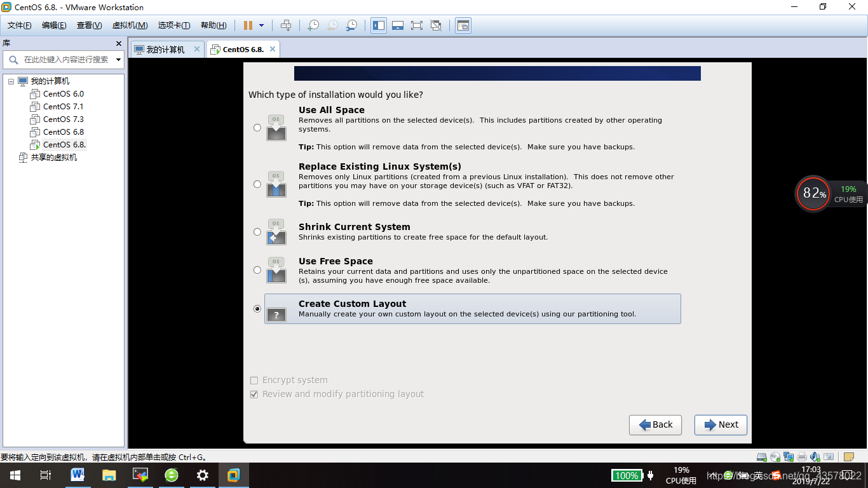The image size is (868, 488).
Task: Click the VMware Workstation taskbar icon
Action: (234, 475)
